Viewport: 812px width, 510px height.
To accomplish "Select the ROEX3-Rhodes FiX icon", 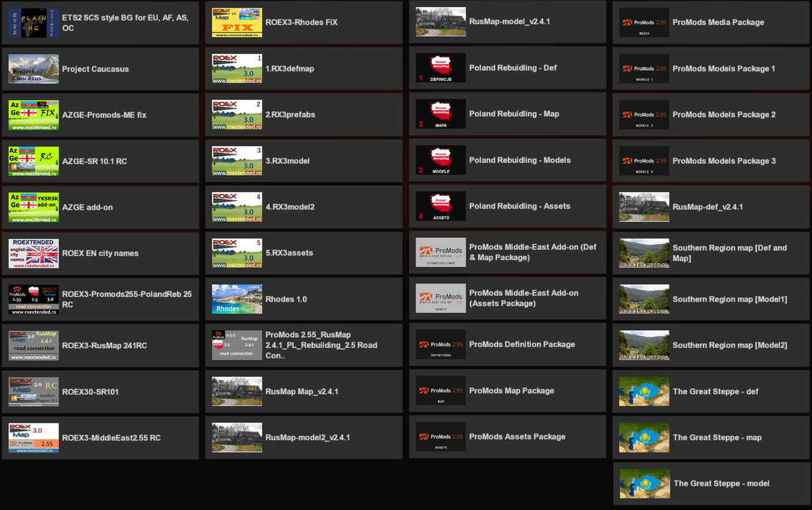I will click(237, 22).
